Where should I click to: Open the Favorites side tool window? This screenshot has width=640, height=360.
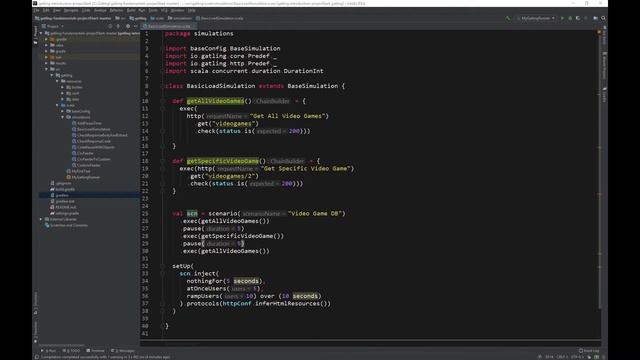[36, 332]
